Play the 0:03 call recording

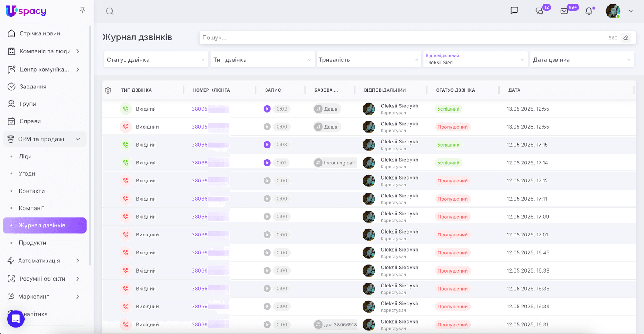click(267, 145)
